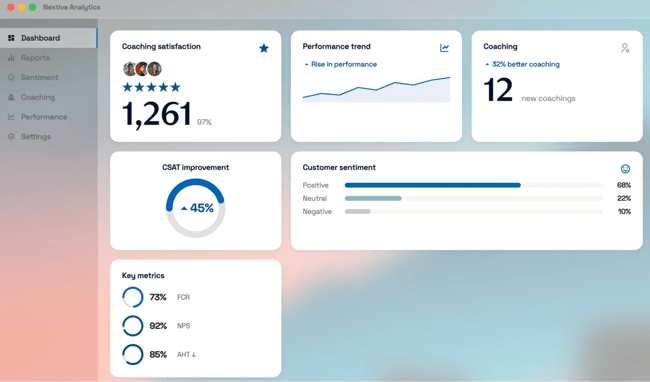This screenshot has width=650, height=382.
Task: Click the Sentiment smiley sidebar icon
Action: click(11, 77)
